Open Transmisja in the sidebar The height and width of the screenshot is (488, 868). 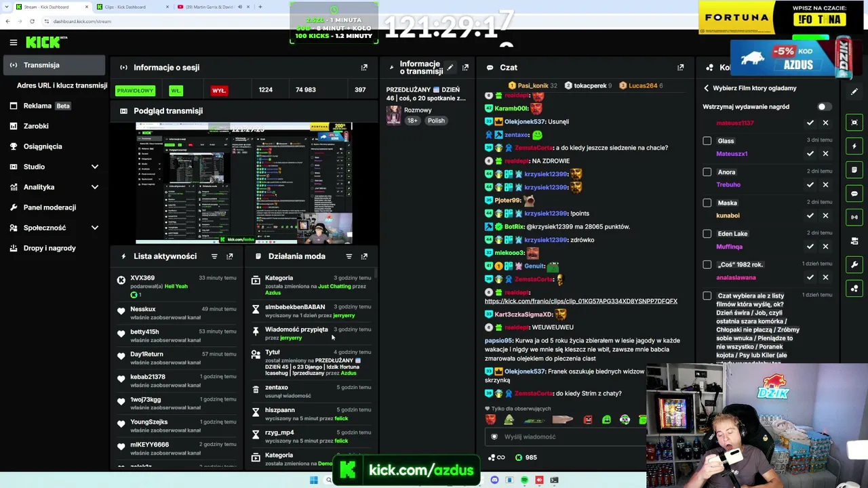click(x=54, y=65)
